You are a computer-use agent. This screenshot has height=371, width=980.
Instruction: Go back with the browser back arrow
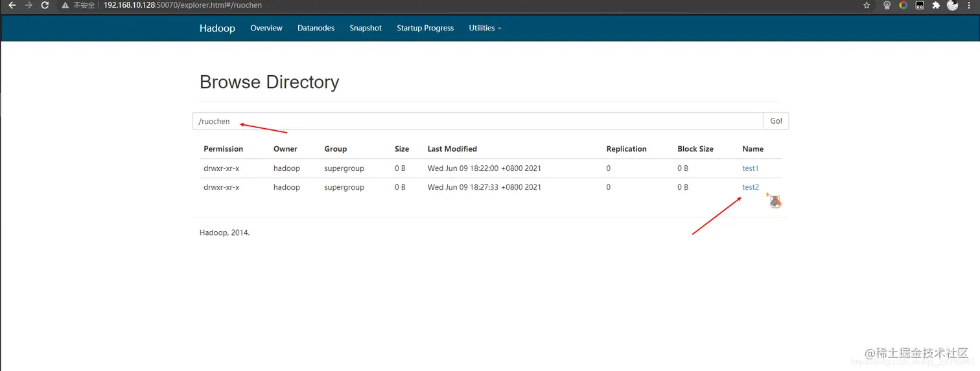pyautogui.click(x=12, y=5)
